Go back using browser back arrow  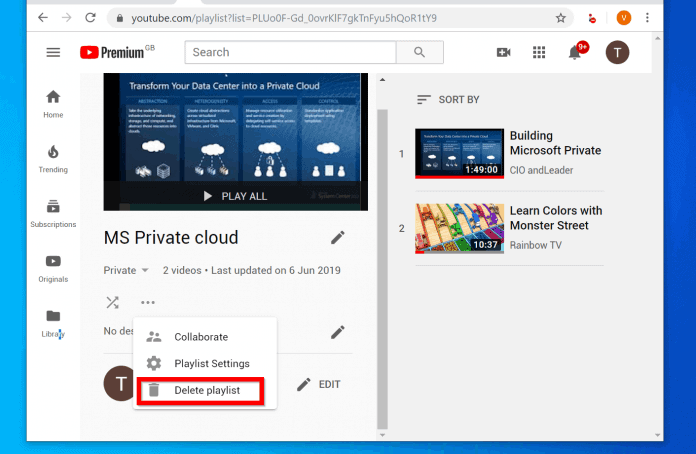(43, 18)
